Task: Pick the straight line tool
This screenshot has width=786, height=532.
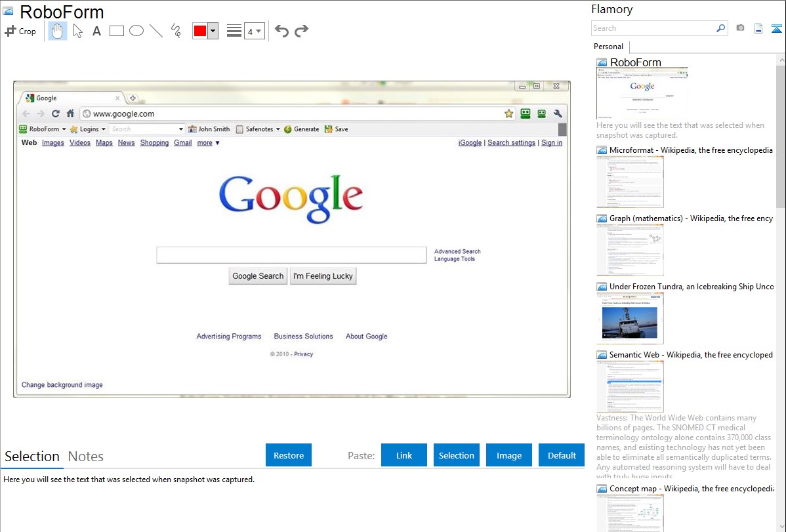Action: (156, 31)
